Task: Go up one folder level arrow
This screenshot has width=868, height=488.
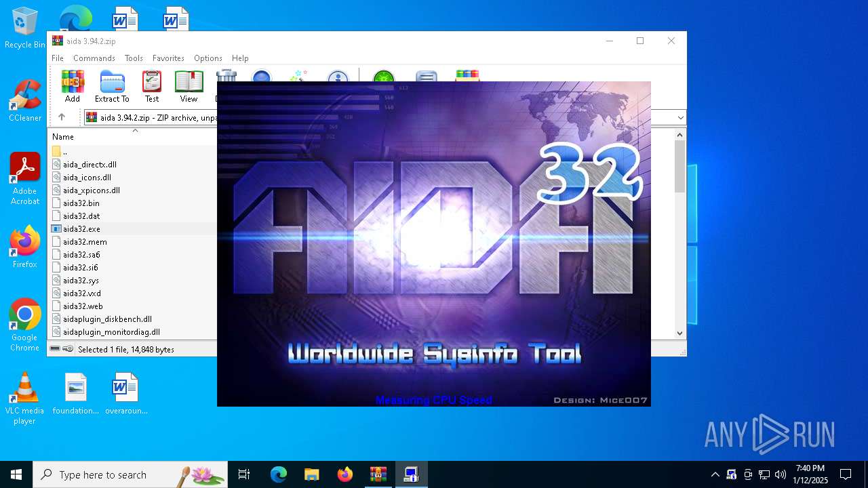Action: [62, 117]
